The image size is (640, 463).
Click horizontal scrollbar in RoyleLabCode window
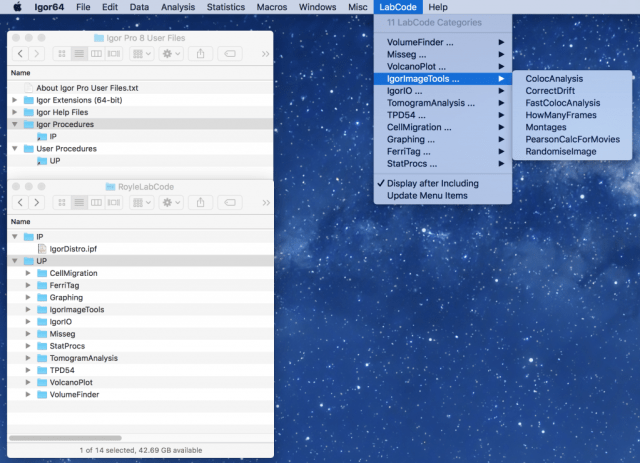65,438
